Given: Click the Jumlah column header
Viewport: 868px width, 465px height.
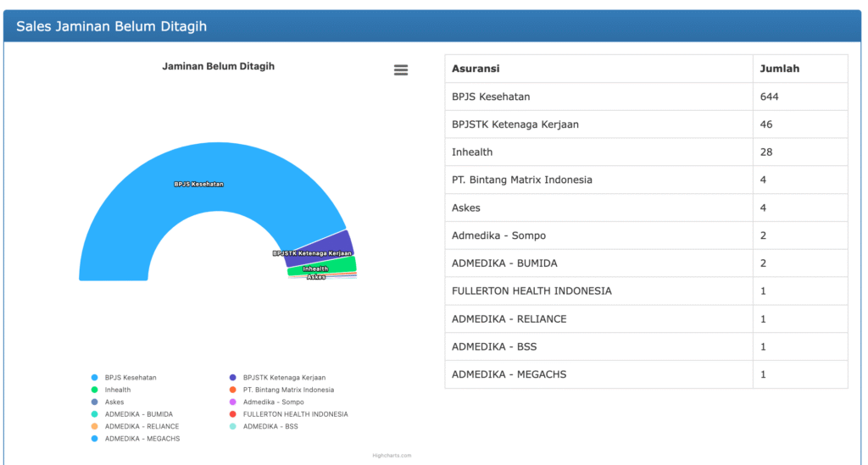Looking at the screenshot, I should click(x=779, y=69).
